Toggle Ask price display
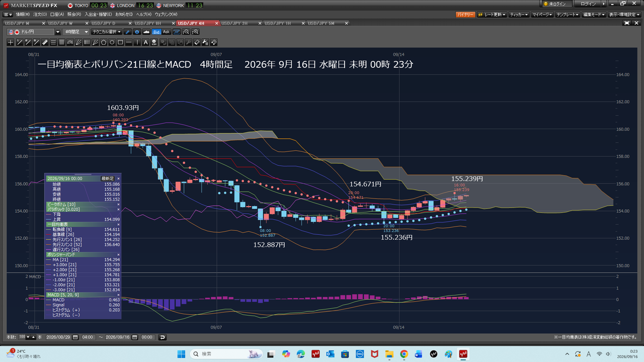 point(166,32)
